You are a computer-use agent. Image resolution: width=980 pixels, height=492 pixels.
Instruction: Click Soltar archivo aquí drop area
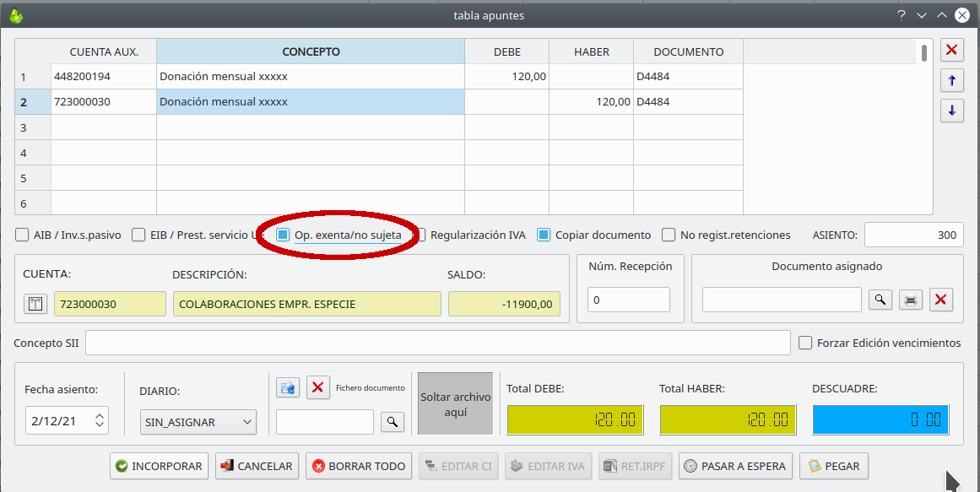click(456, 404)
